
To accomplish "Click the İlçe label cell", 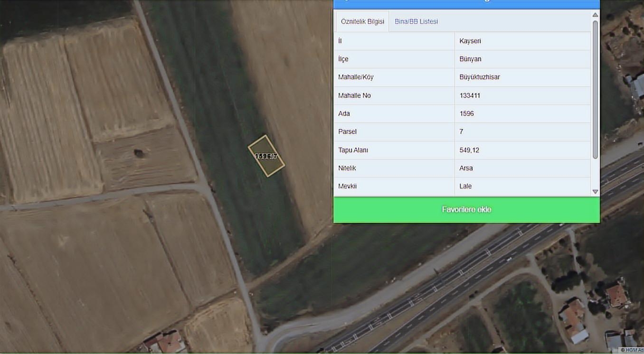I will coord(394,59).
